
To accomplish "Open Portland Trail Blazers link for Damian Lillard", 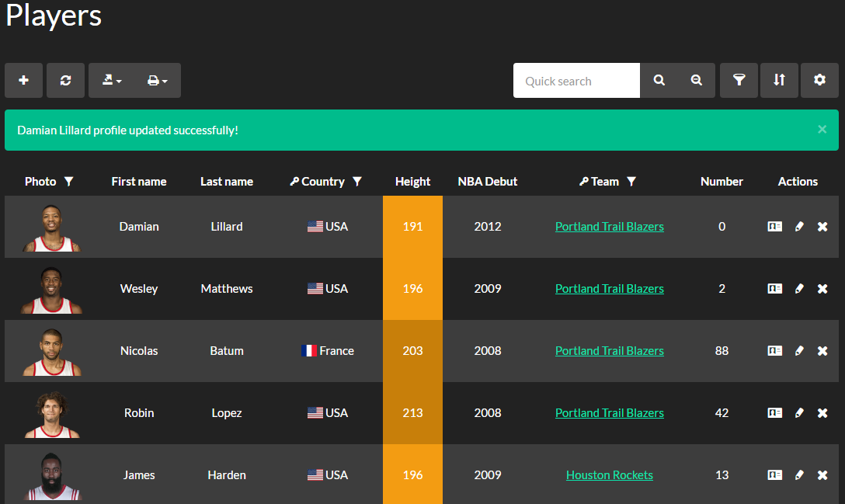I will point(609,227).
